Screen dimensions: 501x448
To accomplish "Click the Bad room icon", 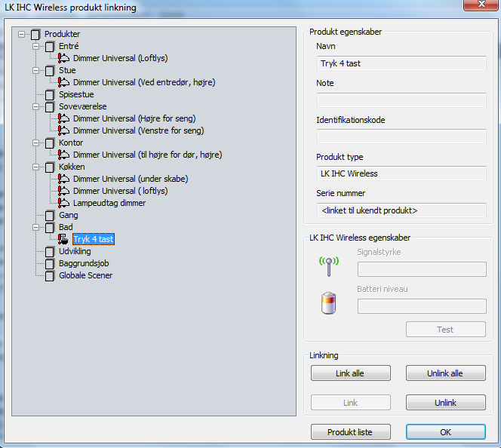I will (50, 228).
